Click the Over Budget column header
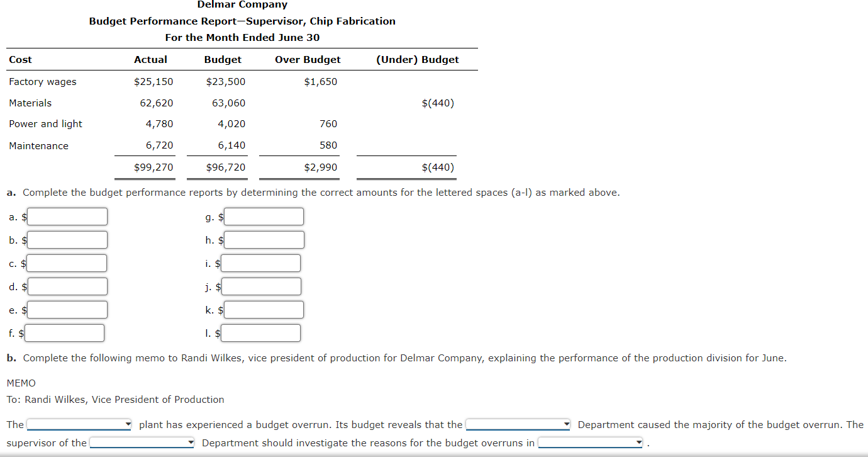Screen dimensions: 868x457 308,60
